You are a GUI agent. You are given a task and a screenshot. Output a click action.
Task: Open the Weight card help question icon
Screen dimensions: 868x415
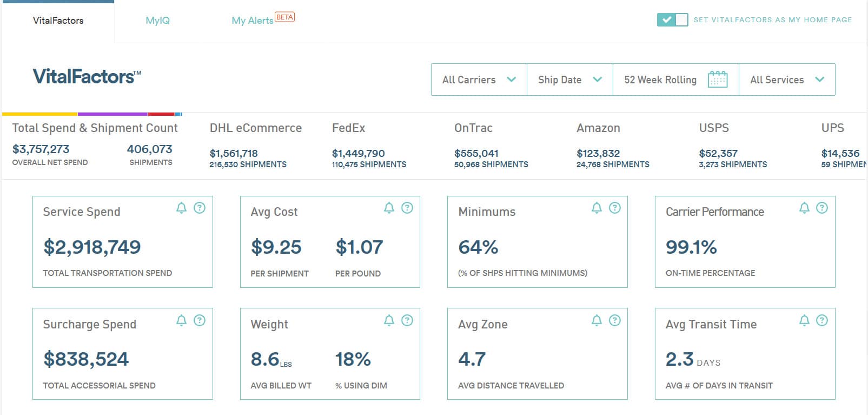[x=407, y=320]
